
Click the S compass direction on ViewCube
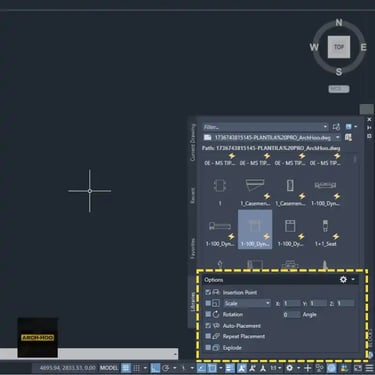click(339, 72)
